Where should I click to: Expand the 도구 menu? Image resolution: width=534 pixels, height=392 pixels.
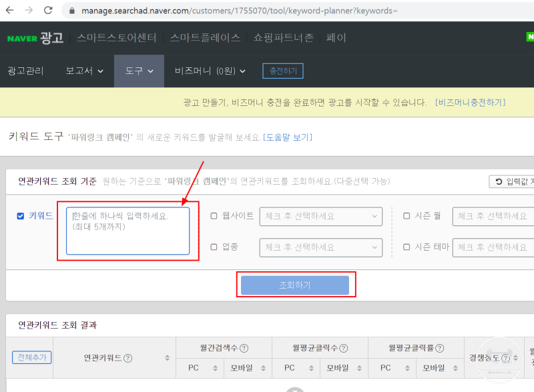(x=139, y=71)
